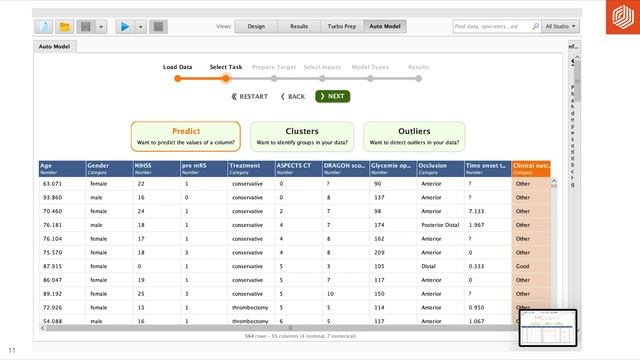This screenshot has width=640, height=360.
Task: Click the Posterior Distal occlusion cell
Action: pyautogui.click(x=440, y=225)
